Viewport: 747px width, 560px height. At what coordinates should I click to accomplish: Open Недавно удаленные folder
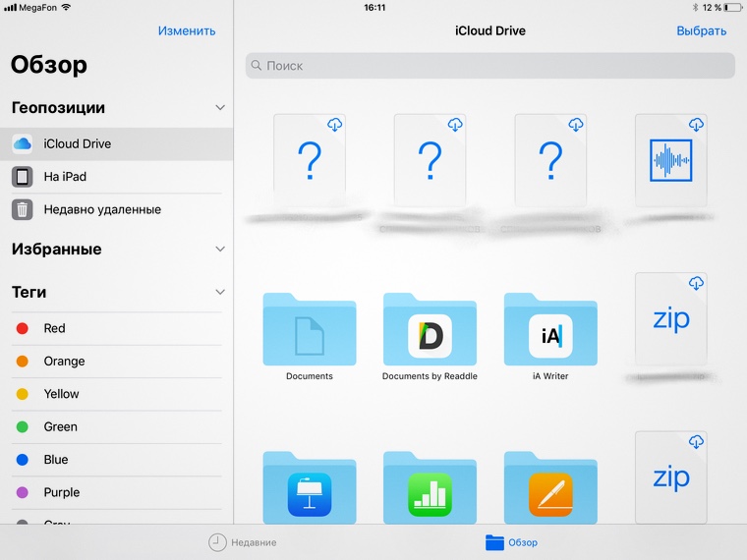tap(116, 209)
